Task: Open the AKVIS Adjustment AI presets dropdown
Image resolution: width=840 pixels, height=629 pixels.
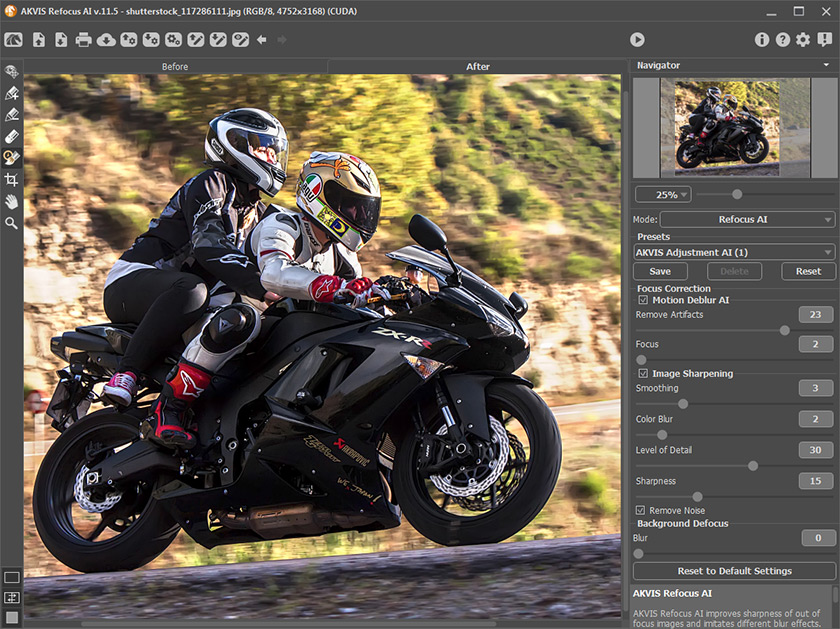Action: point(734,252)
